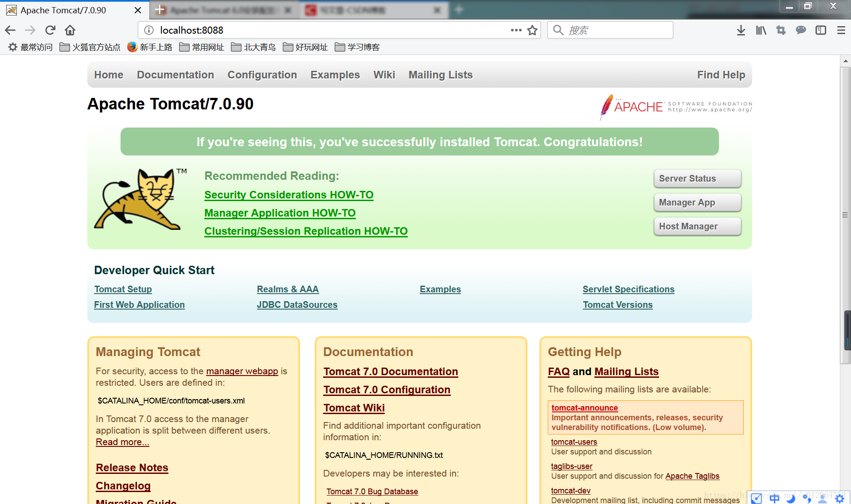Expand the 好玩网址 bookmark folder
Screen dimensions: 851x504
[x=305, y=47]
